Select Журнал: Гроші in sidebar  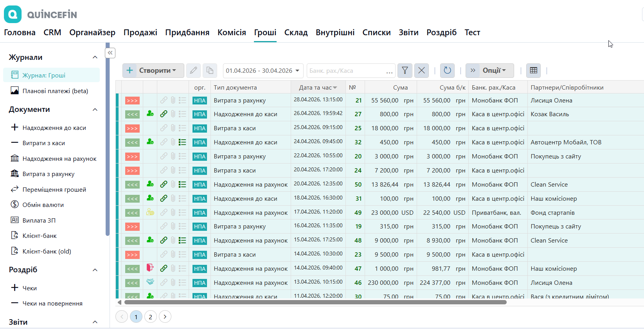(51, 75)
